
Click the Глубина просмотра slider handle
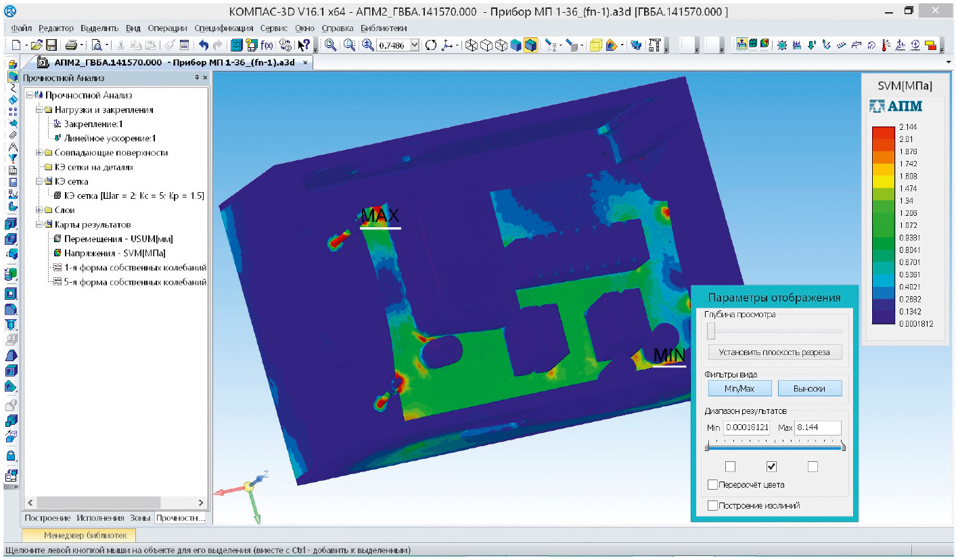tap(710, 331)
